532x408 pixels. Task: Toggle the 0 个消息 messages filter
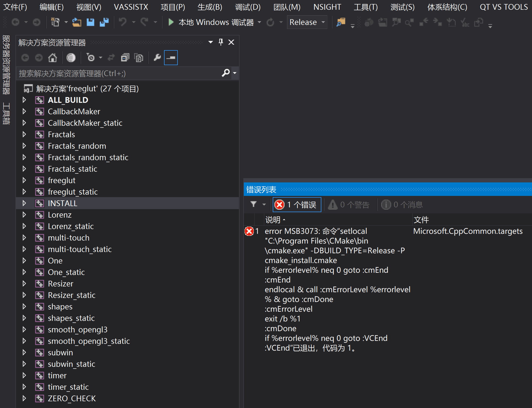click(x=402, y=205)
